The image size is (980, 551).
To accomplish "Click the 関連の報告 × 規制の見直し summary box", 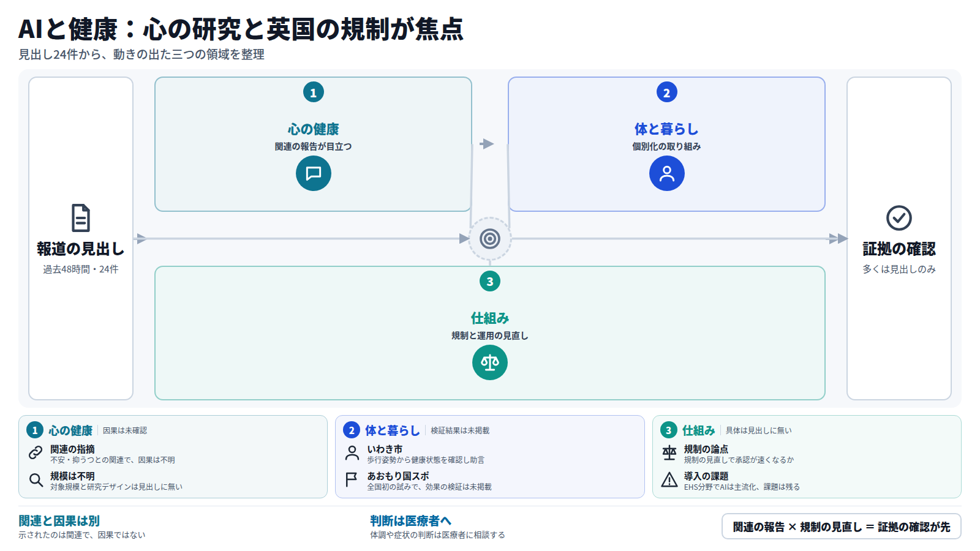I will point(842,527).
